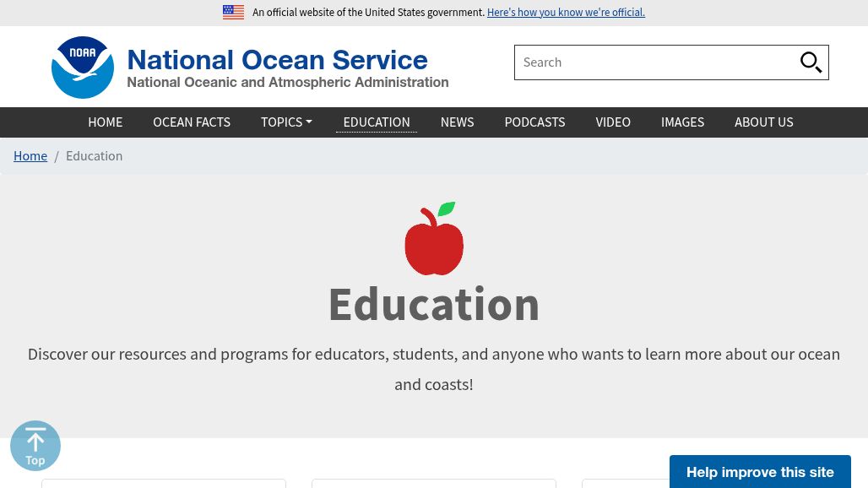Open the ABOUT US page
This screenshot has height=488, width=868.
point(763,122)
